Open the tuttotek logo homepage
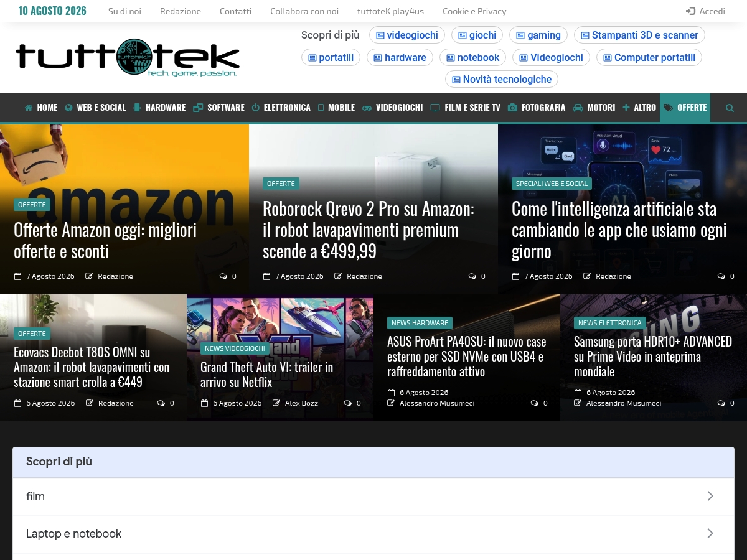The image size is (747, 560). 128,57
